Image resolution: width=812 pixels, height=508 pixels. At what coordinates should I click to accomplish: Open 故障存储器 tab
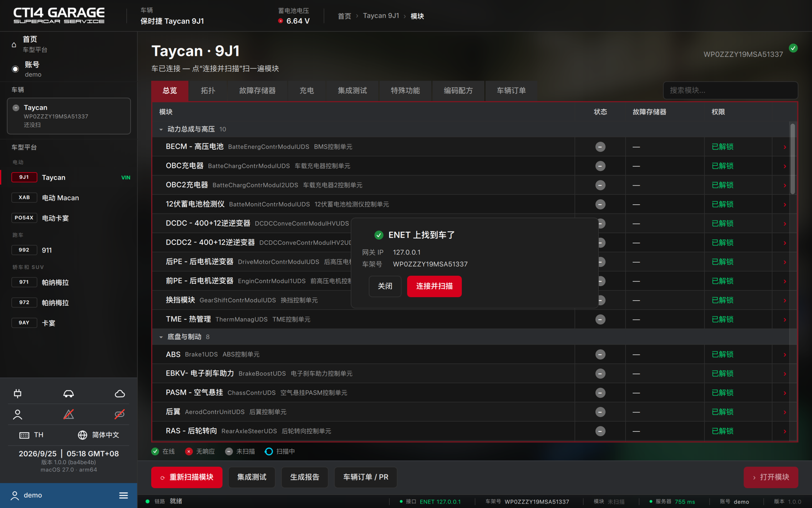[257, 90]
